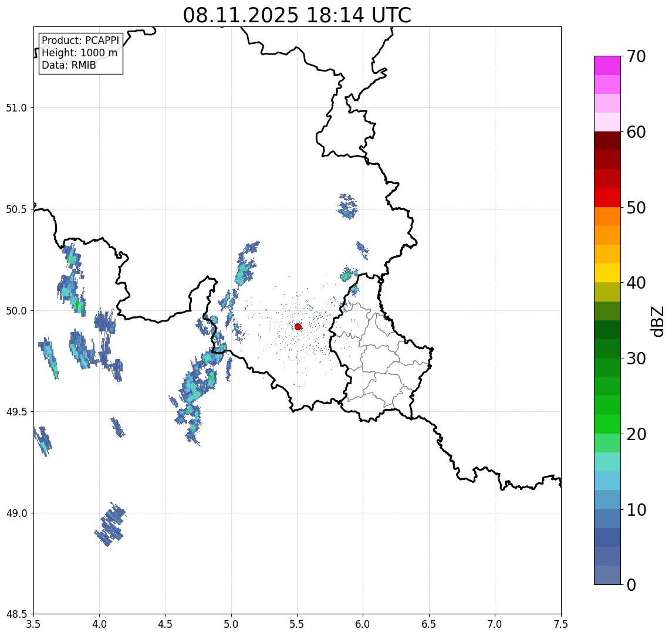This screenshot has height=636, width=672.
Task: Click the red radar location dot
Action: click(298, 327)
